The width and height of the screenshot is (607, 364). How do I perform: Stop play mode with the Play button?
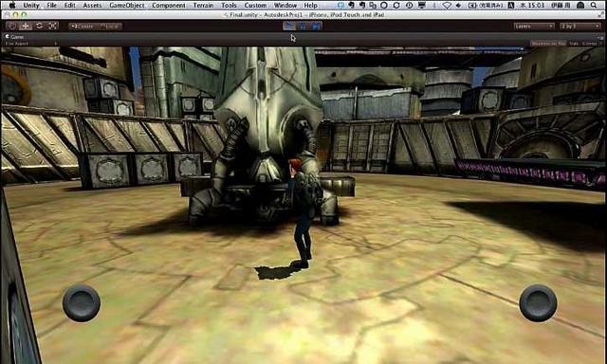(x=288, y=26)
